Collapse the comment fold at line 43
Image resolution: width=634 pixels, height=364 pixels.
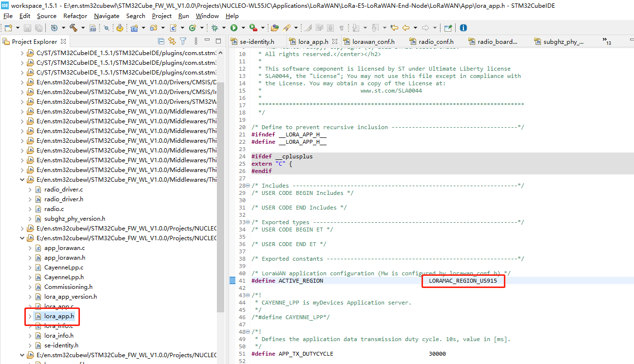248,295
